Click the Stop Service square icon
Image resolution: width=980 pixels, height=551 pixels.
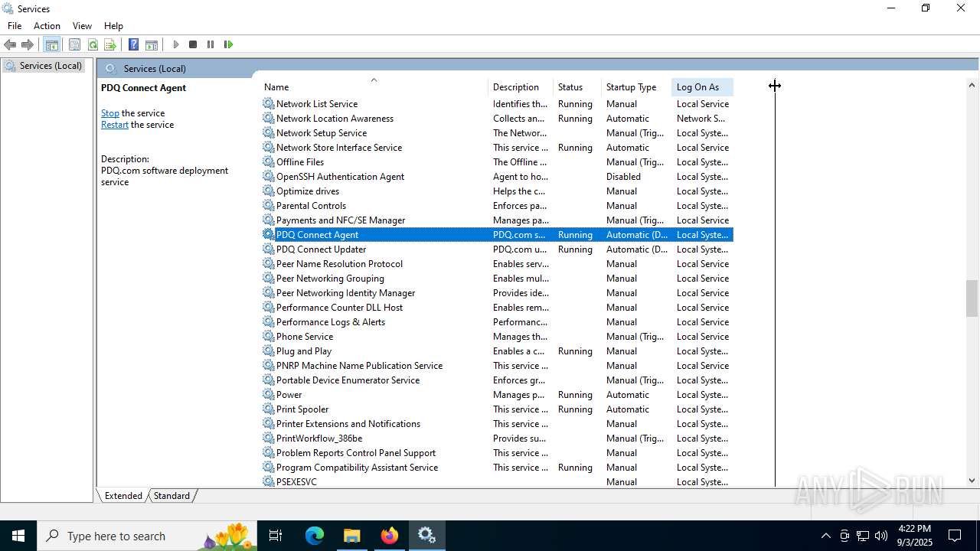point(193,44)
